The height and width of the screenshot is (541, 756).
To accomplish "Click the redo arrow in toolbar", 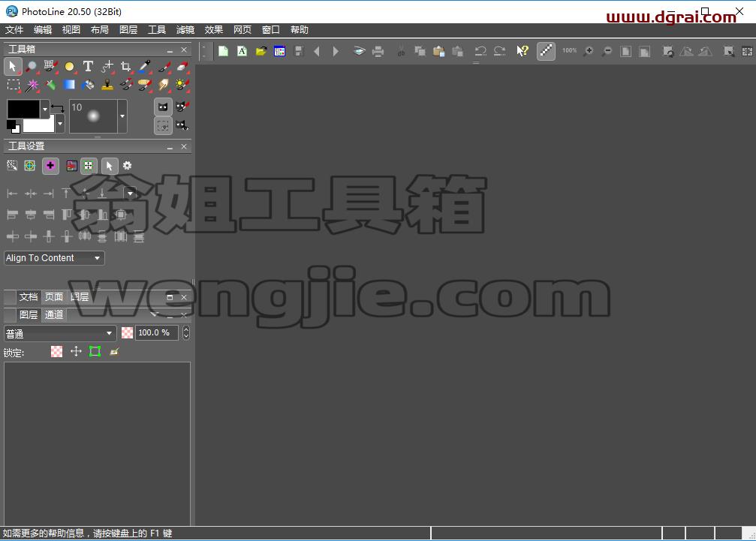I will [x=499, y=50].
